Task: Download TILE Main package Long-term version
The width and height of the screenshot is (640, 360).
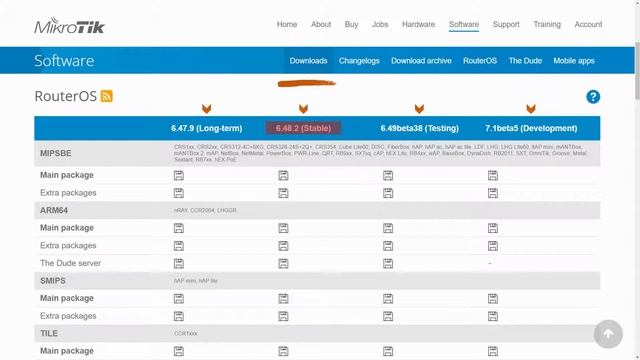Action: click(x=179, y=351)
